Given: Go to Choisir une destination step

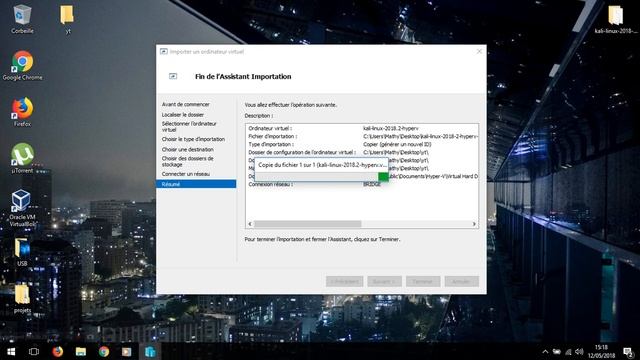Looking at the screenshot, I should [188, 149].
